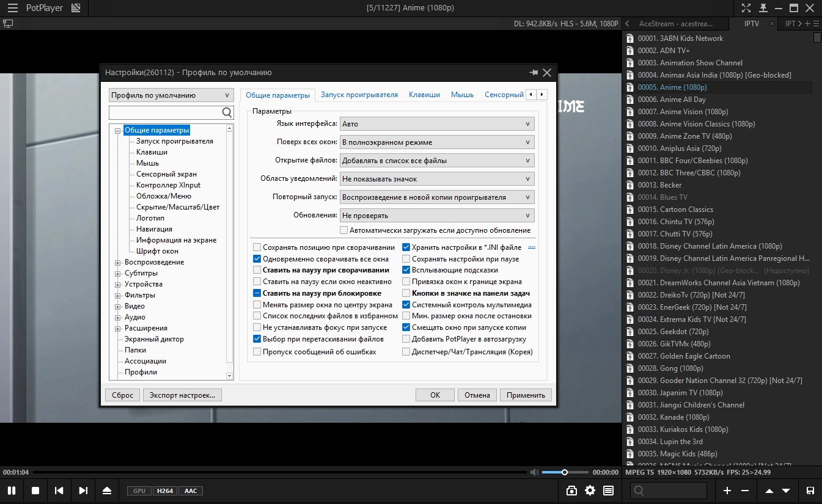Stop the video with the stop button
The width and height of the screenshot is (822, 504).
click(35, 491)
